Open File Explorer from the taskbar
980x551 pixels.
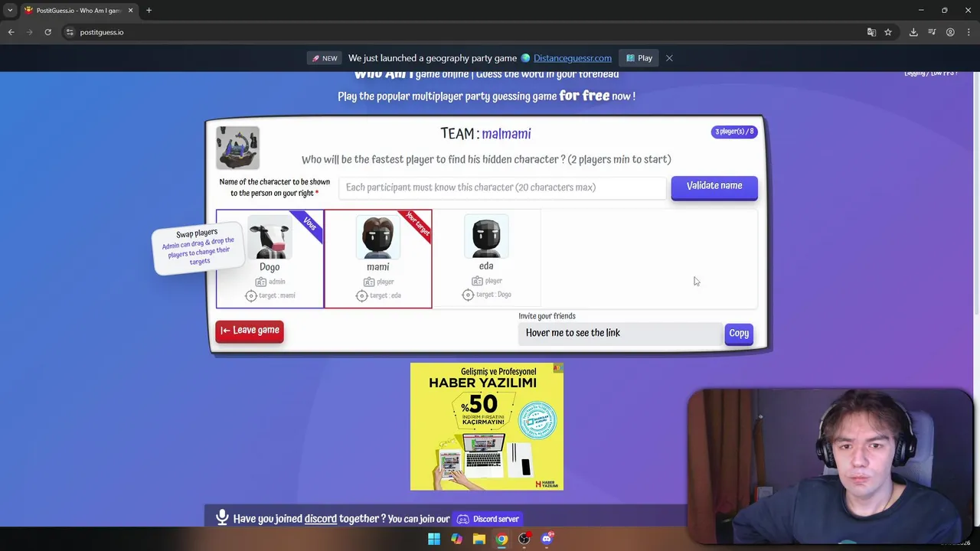tap(479, 539)
